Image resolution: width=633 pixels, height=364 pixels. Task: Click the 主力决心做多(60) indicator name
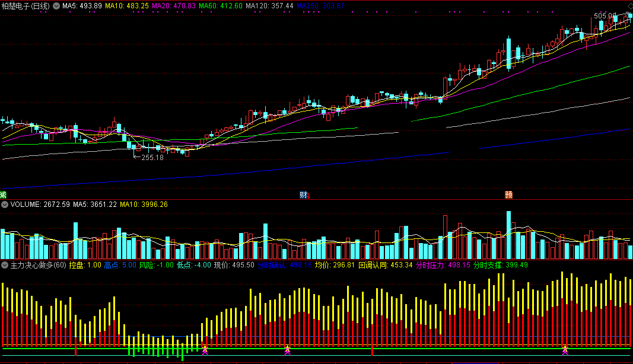(x=39, y=265)
